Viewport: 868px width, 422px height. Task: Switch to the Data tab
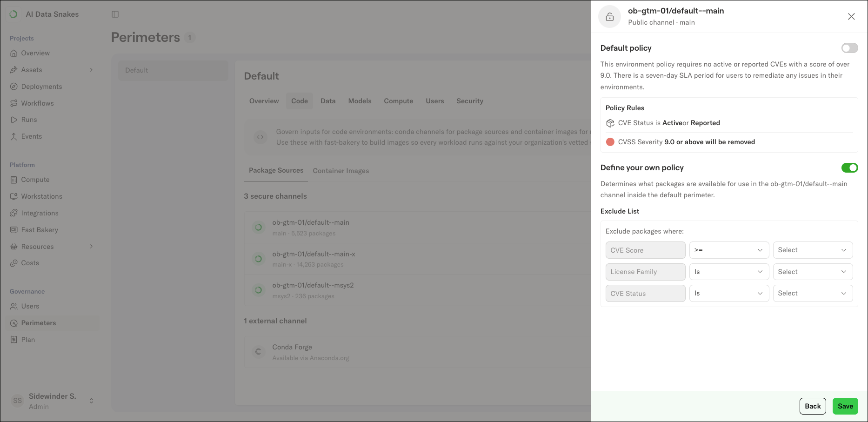click(x=328, y=101)
